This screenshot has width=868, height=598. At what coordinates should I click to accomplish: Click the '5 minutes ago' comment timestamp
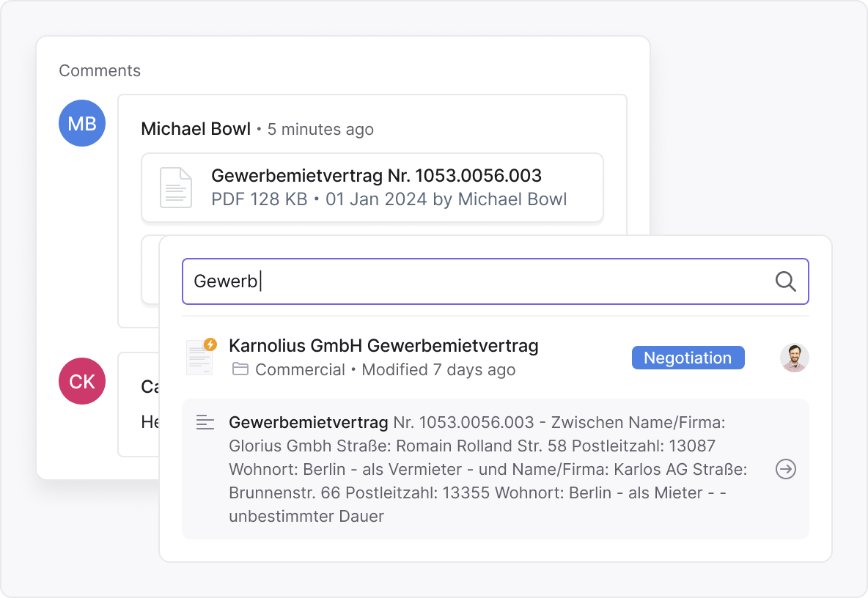320,130
